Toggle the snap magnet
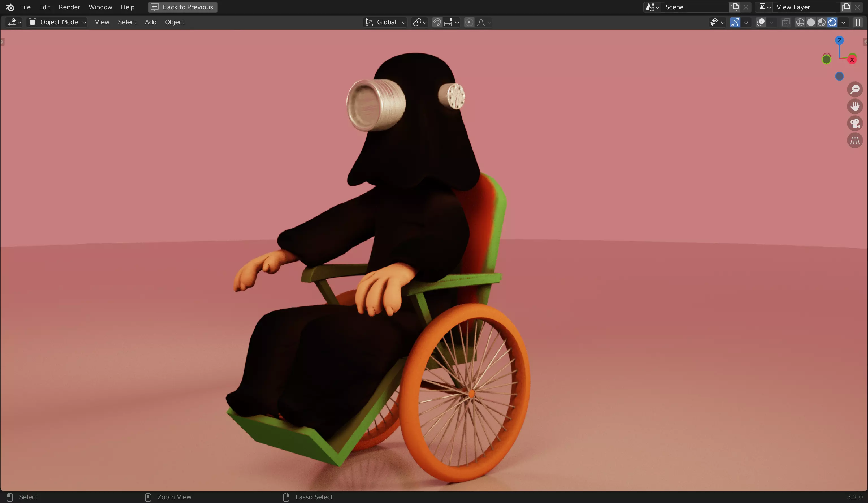 (x=437, y=22)
